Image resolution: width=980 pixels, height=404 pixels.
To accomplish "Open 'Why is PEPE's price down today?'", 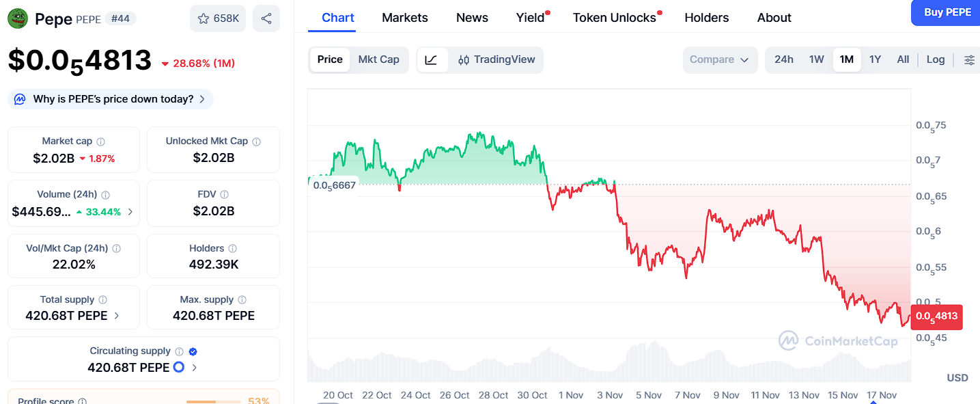I will pos(111,99).
